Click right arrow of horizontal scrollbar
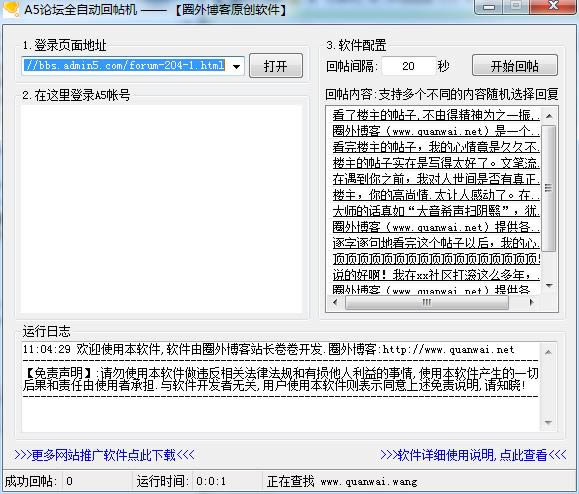The width and height of the screenshot is (579, 494). [x=531, y=302]
